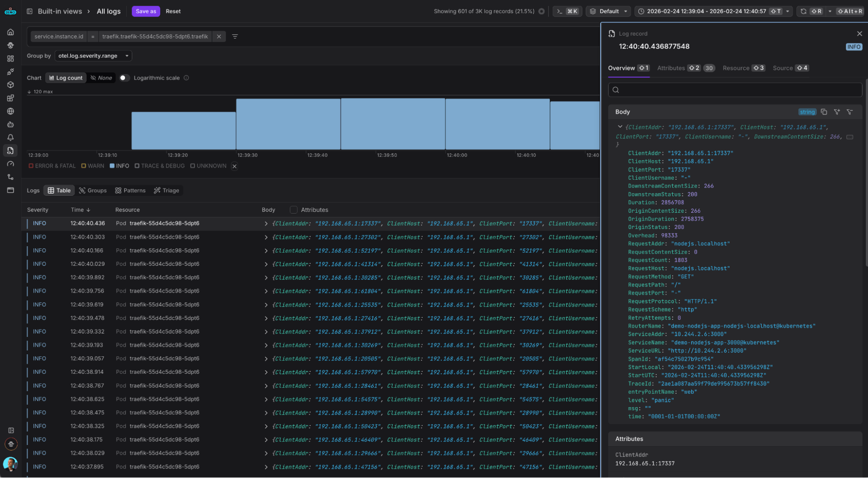Screen dimensions: 868x478
Task: Expand log row at 12:40:38.914
Action: [x=266, y=373]
